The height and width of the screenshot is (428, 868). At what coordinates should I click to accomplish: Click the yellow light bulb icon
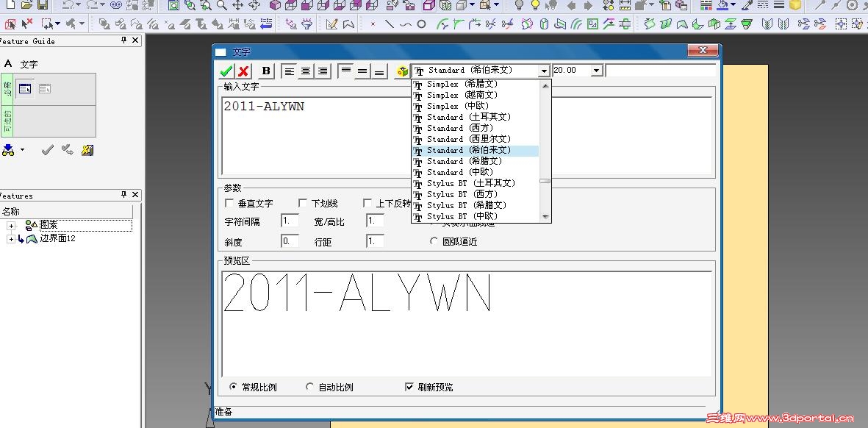535,6
